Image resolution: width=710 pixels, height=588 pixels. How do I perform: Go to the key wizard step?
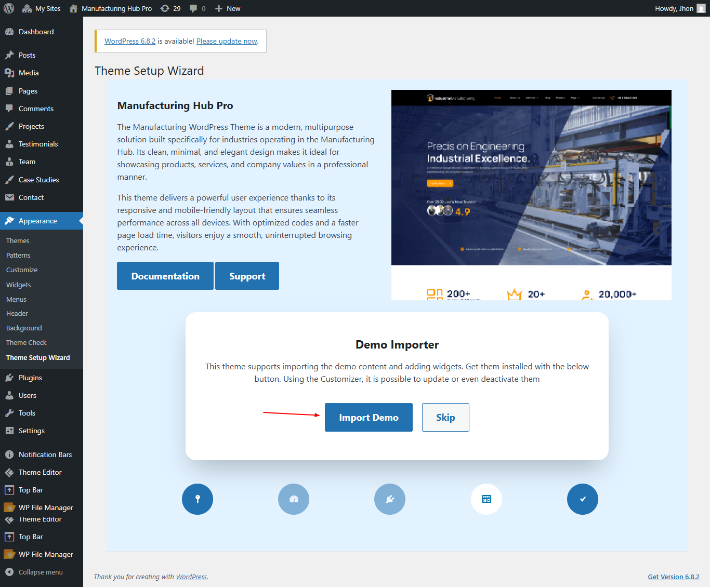198,499
